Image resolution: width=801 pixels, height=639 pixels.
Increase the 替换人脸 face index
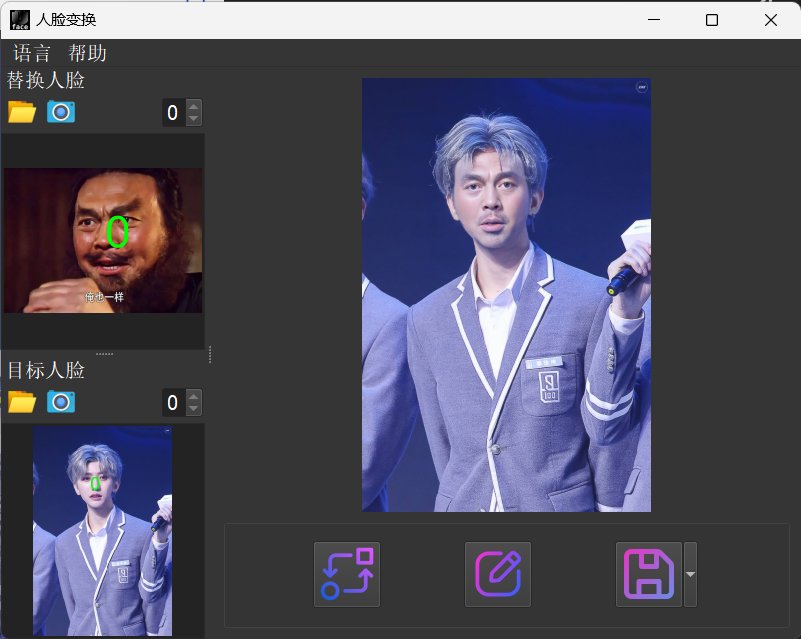194,106
